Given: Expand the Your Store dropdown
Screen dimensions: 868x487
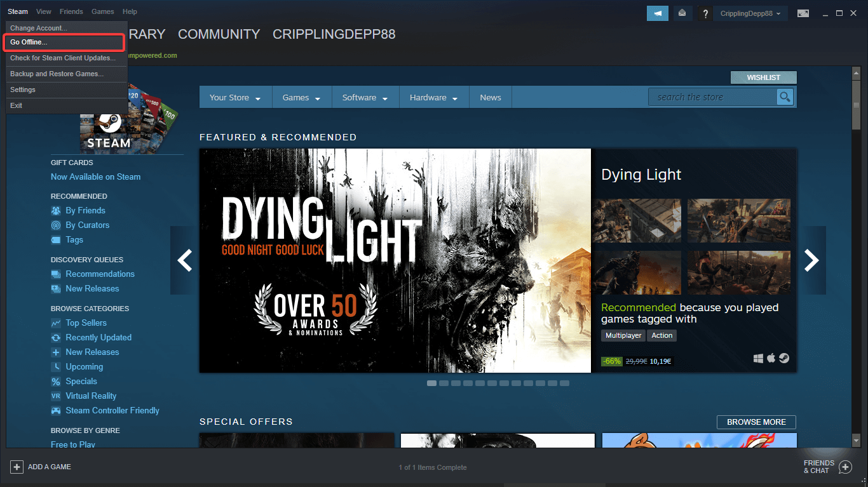Looking at the screenshot, I should pos(235,98).
